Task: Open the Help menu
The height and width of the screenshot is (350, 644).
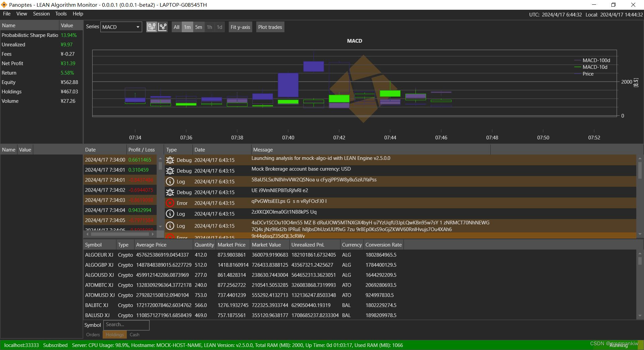Action: (x=78, y=14)
